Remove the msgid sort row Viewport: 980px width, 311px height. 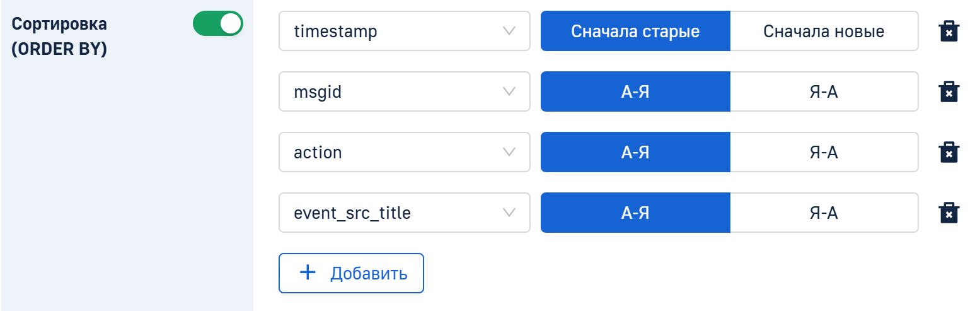coord(948,91)
